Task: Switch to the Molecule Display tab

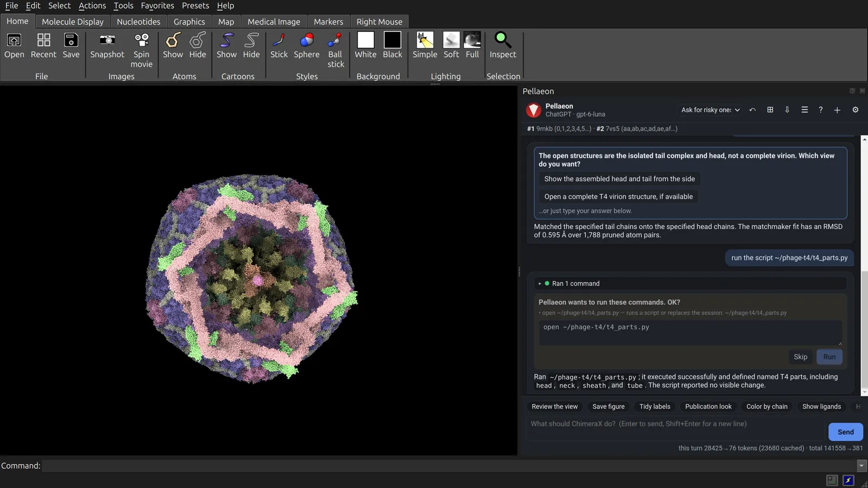Action: pyautogui.click(x=73, y=22)
